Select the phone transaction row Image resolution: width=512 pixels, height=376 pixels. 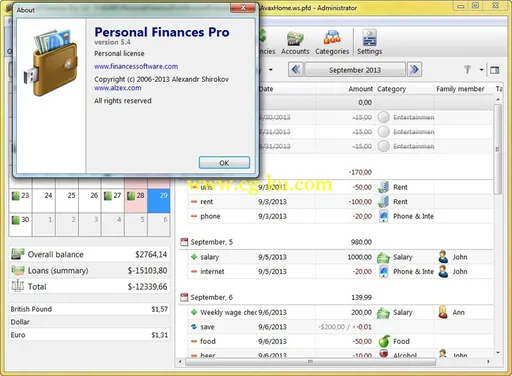click(x=340, y=216)
